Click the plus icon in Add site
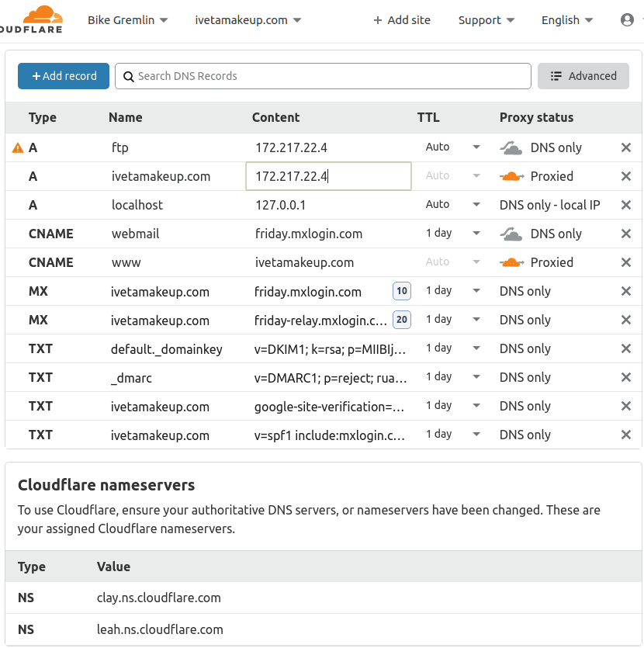The height and width of the screenshot is (648, 644). pos(378,20)
